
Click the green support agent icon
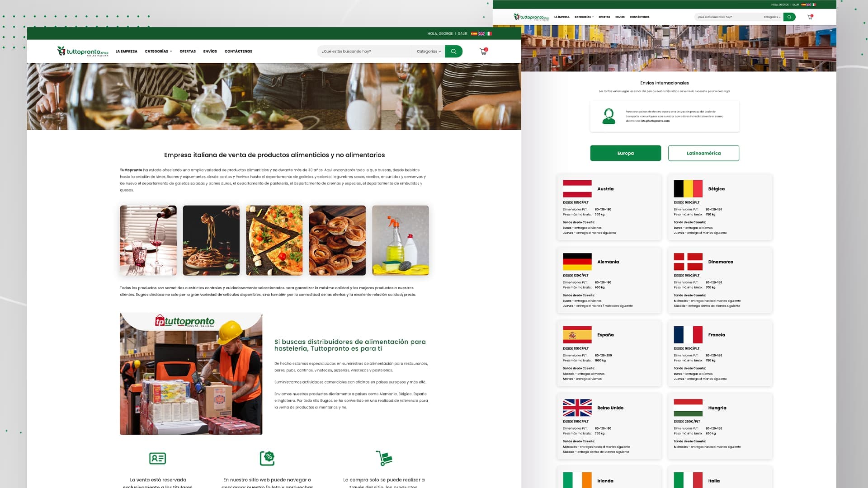pyautogui.click(x=609, y=116)
